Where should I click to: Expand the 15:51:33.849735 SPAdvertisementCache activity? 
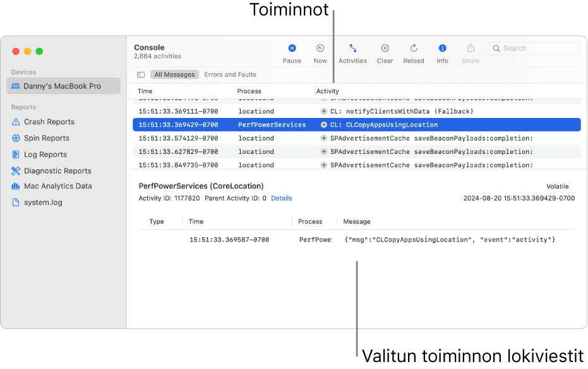tap(323, 165)
